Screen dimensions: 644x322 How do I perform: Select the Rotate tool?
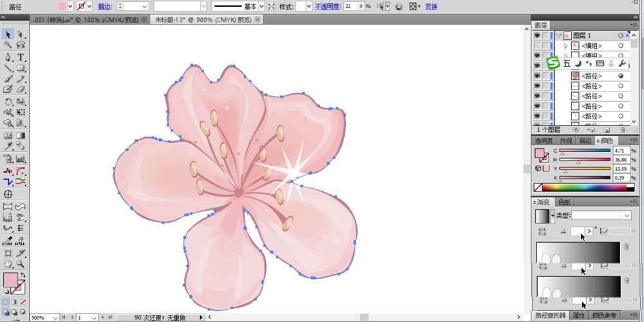8,102
